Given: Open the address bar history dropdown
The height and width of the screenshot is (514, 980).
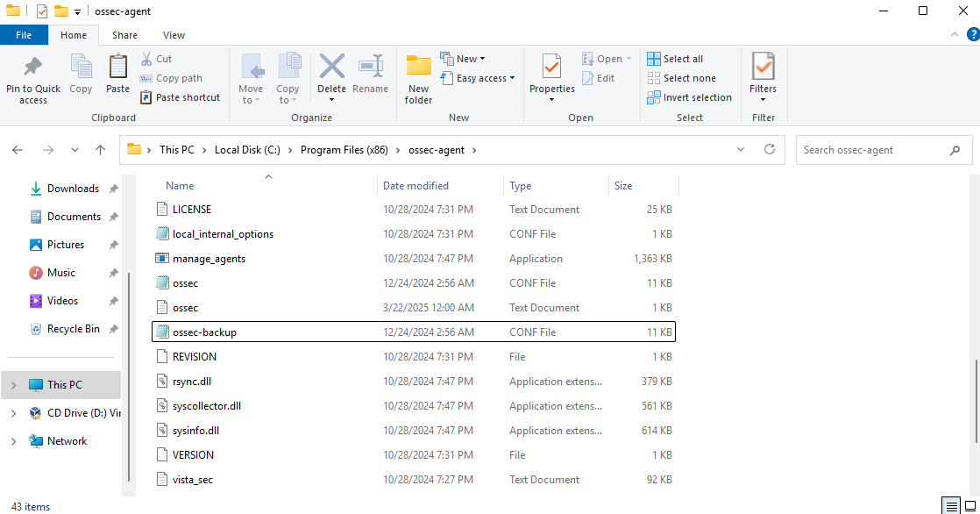Looking at the screenshot, I should [742, 150].
